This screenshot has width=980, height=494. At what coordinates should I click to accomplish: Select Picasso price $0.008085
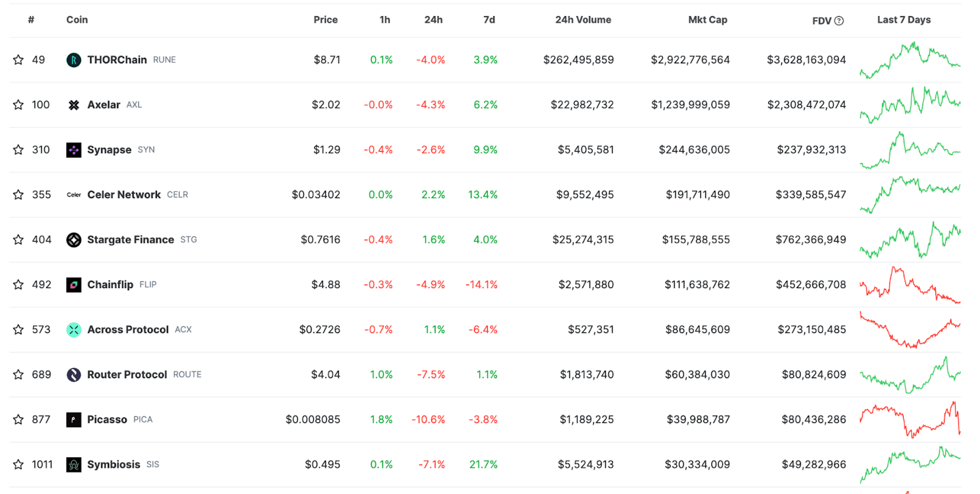(x=312, y=419)
